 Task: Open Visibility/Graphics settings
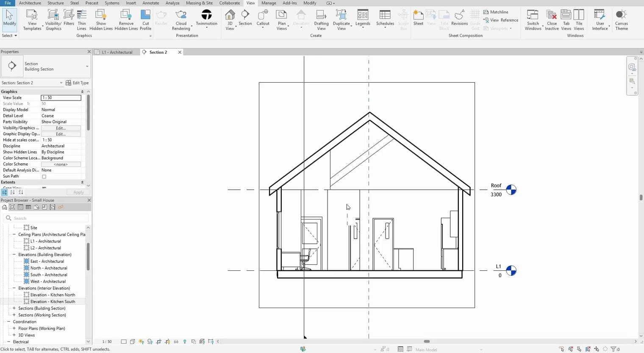pos(53,20)
